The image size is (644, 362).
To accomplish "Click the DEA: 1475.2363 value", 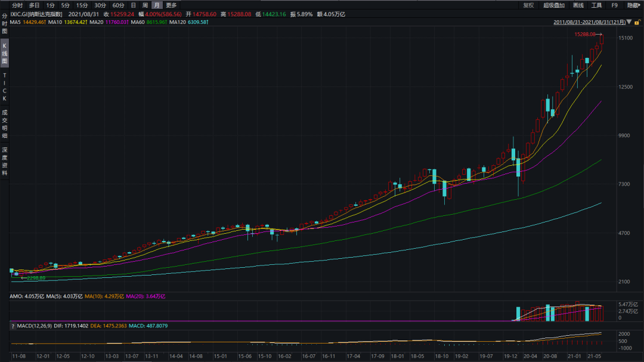I will pos(109,326).
